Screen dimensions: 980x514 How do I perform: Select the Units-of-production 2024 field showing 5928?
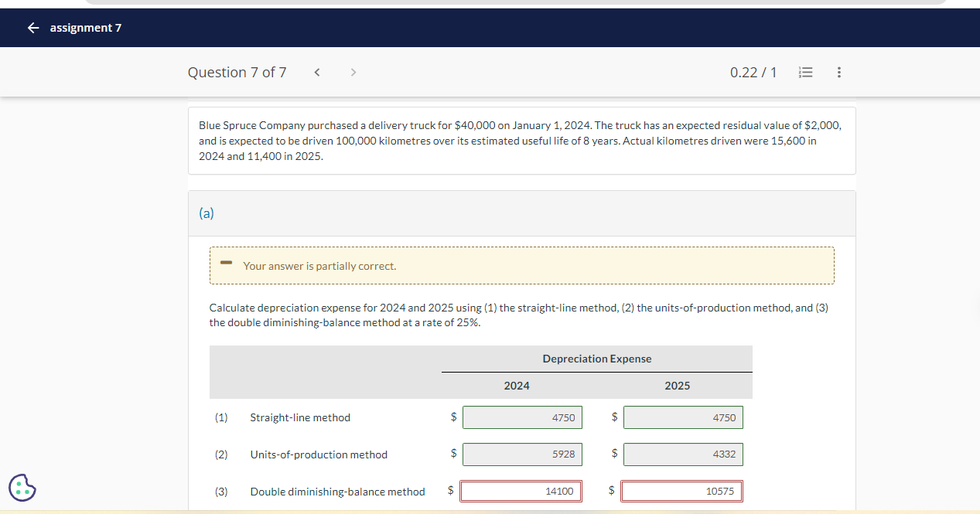click(x=523, y=454)
